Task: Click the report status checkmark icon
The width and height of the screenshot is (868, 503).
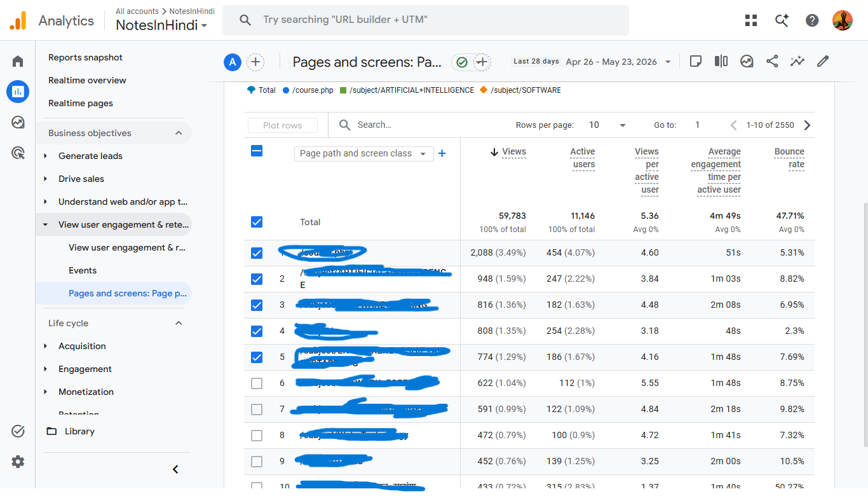Action: click(462, 62)
